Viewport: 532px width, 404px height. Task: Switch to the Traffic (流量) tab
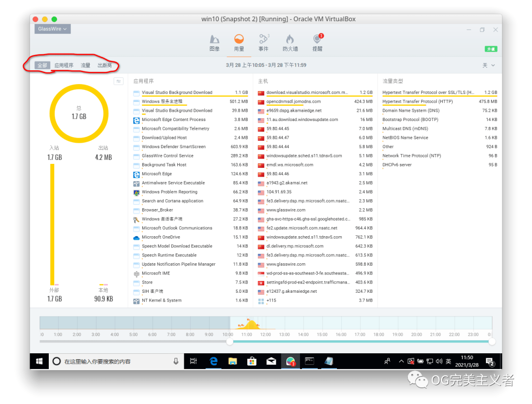coord(85,65)
